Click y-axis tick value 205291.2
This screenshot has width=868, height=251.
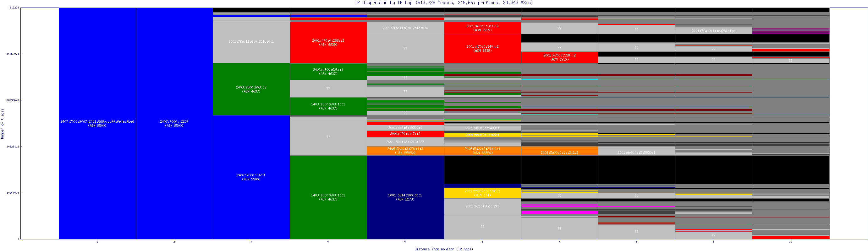click(x=13, y=147)
